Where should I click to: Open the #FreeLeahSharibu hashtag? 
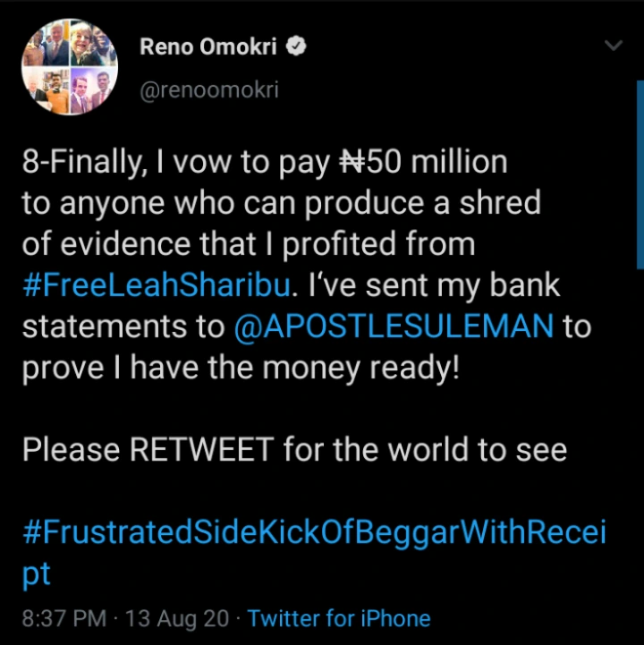click(157, 285)
